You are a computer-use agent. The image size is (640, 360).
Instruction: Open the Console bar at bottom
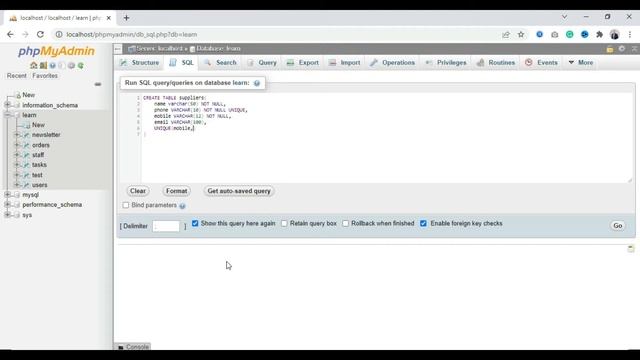133,347
